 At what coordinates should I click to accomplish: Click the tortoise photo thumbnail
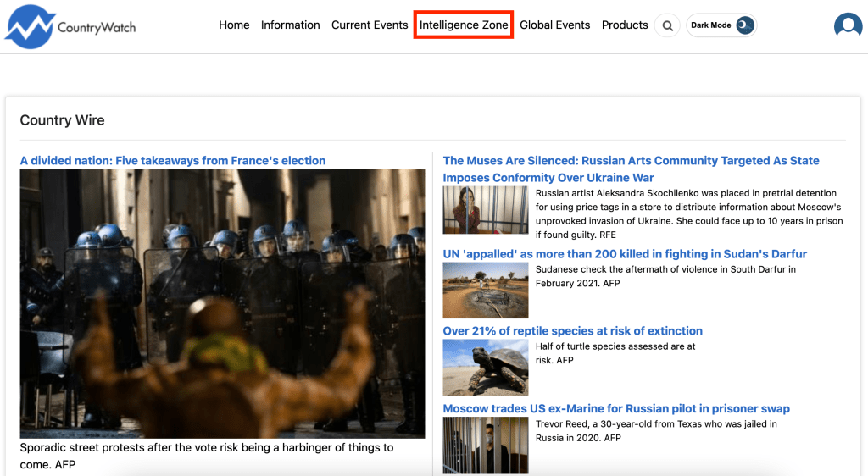[x=486, y=368]
